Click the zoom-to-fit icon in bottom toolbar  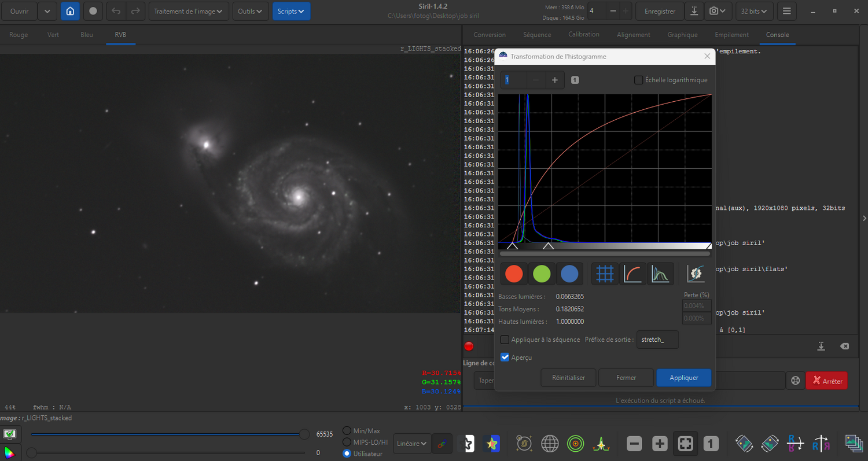pyautogui.click(x=685, y=444)
